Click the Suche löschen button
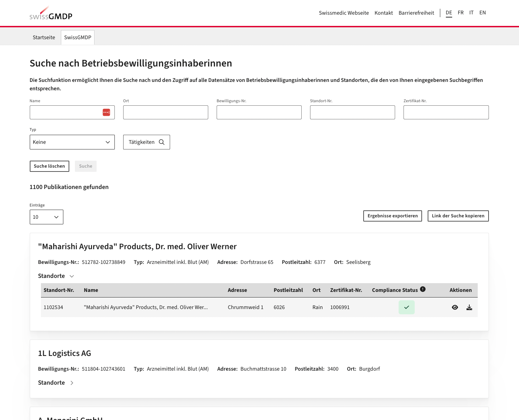 point(49,166)
